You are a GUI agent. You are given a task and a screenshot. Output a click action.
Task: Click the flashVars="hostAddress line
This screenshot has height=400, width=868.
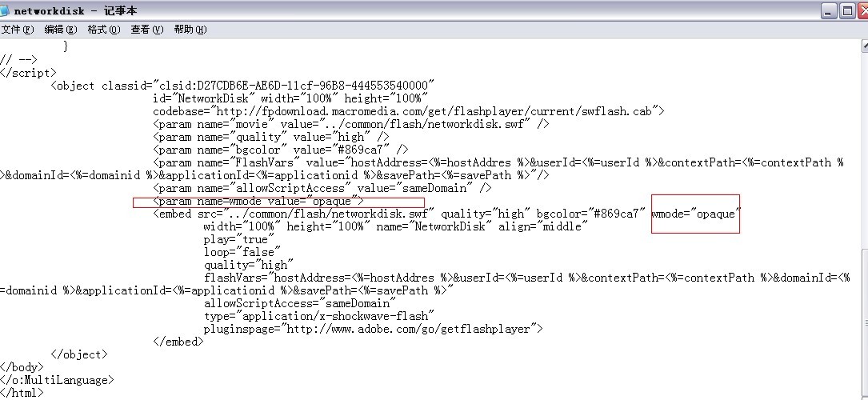[x=526, y=277]
